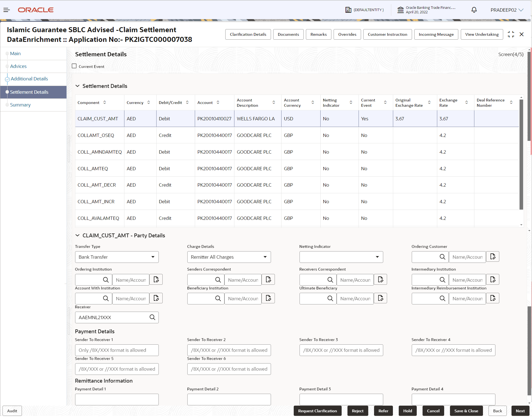This screenshot has height=417, width=532.
Task: Collapse the Settlement Details section
Action: click(78, 86)
